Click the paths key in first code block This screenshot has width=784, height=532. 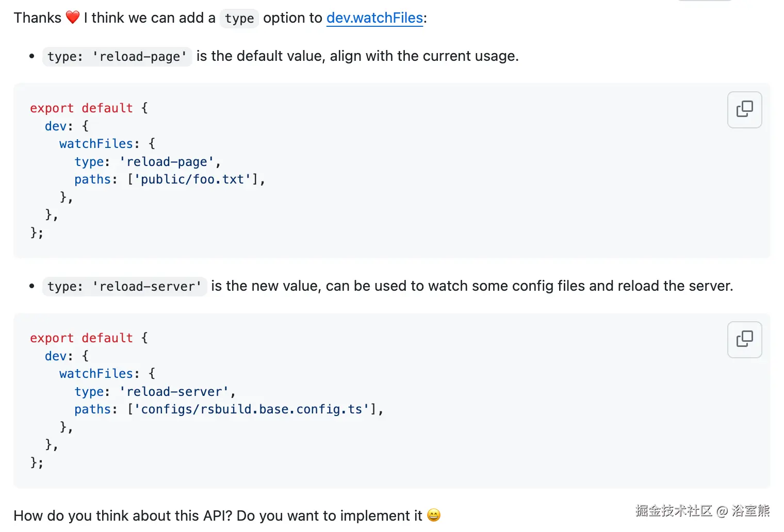92,179
